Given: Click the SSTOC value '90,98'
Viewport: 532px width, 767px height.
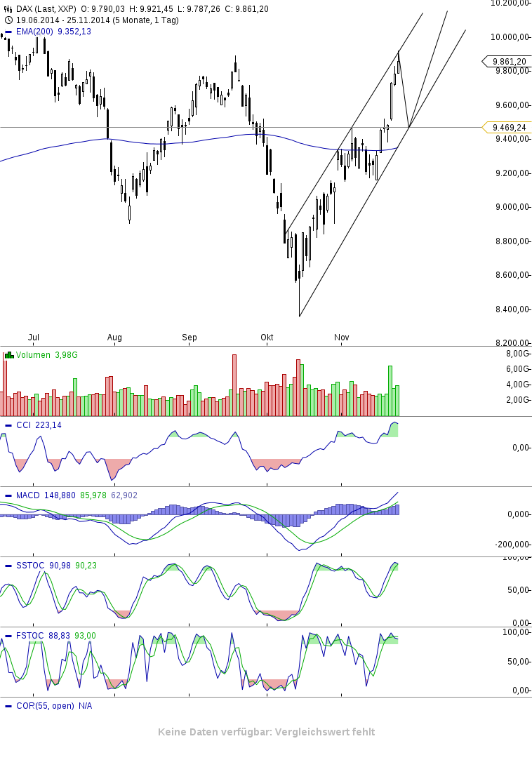Looking at the screenshot, I should [x=60, y=565].
